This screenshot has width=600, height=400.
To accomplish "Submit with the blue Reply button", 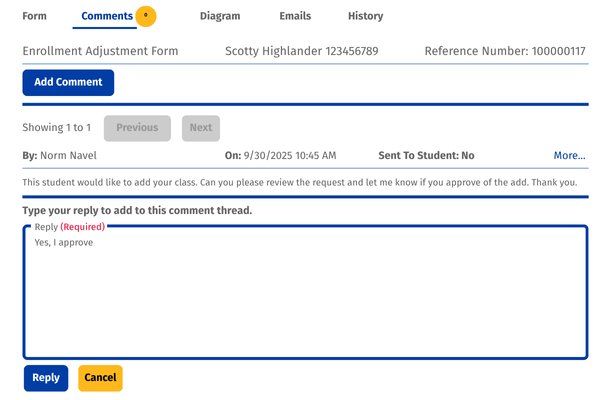I will click(x=46, y=378).
